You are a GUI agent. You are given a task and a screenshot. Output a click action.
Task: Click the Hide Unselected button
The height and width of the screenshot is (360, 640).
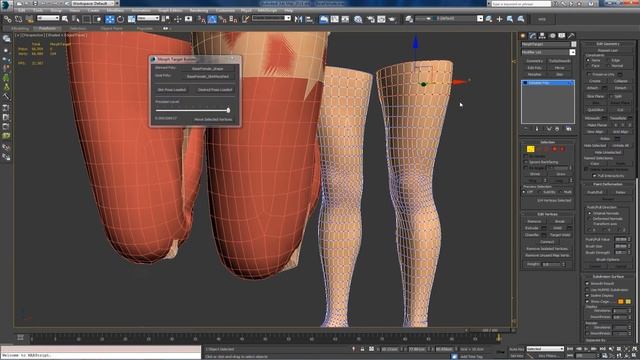pos(607,152)
